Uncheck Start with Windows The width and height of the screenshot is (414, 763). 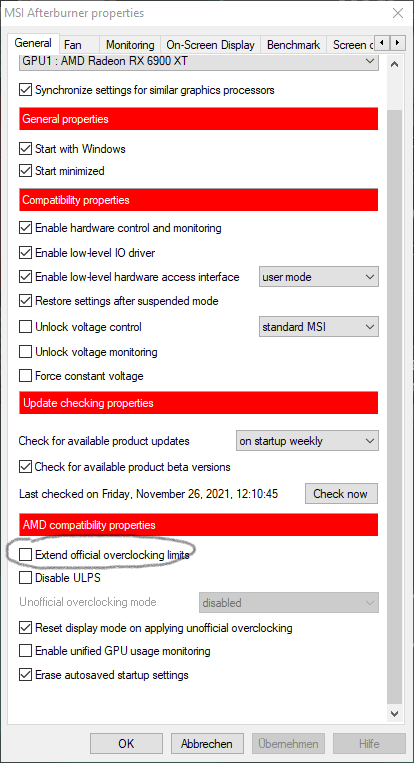[25, 148]
